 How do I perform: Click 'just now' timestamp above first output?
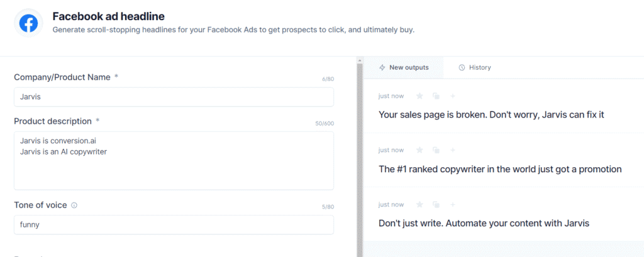pyautogui.click(x=391, y=96)
